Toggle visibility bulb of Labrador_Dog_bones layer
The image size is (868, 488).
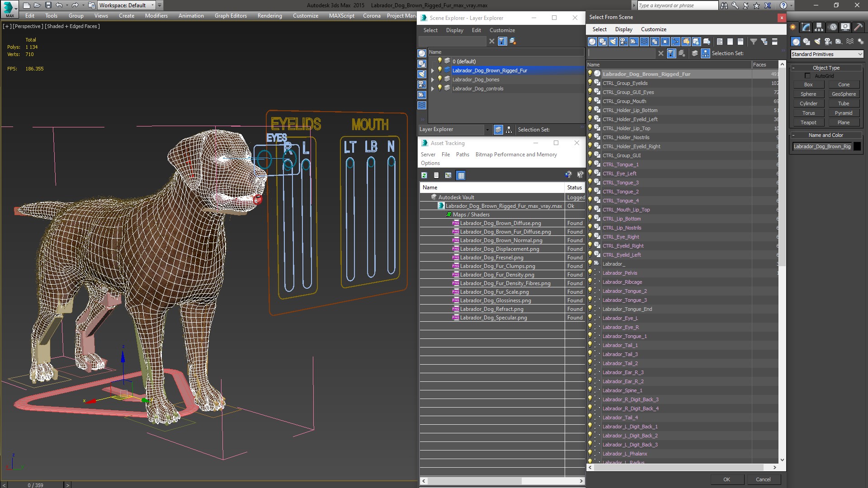point(439,79)
